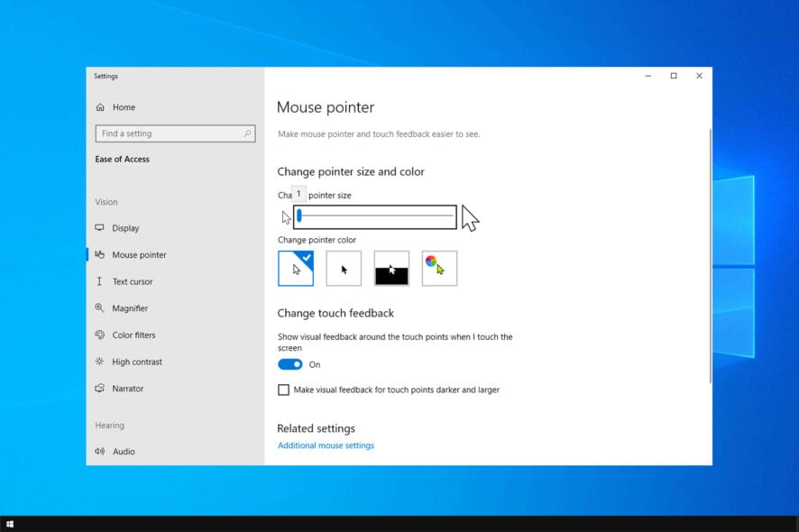Screen dimensions: 799x532
Task: Turn off touch visual feedback toggle
Action: 289,364
